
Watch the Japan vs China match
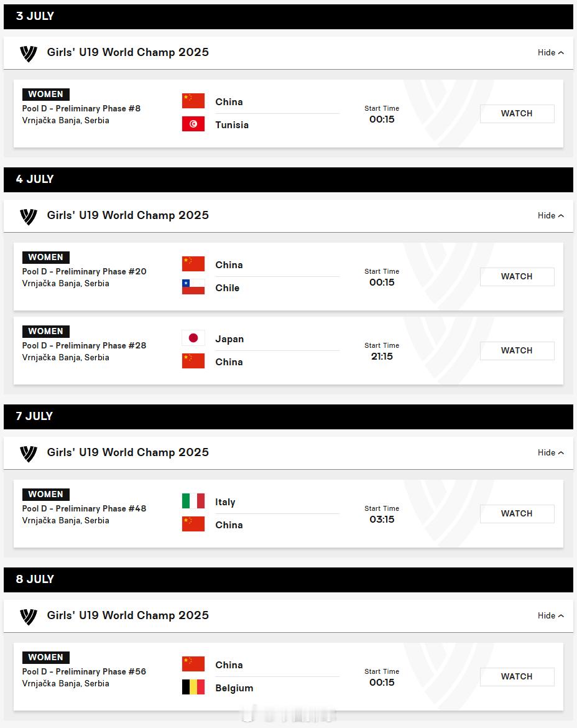click(x=517, y=351)
